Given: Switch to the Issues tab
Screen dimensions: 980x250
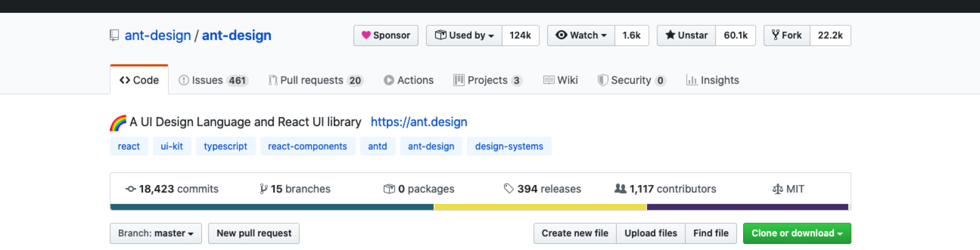Looking at the screenshot, I should point(213,80).
